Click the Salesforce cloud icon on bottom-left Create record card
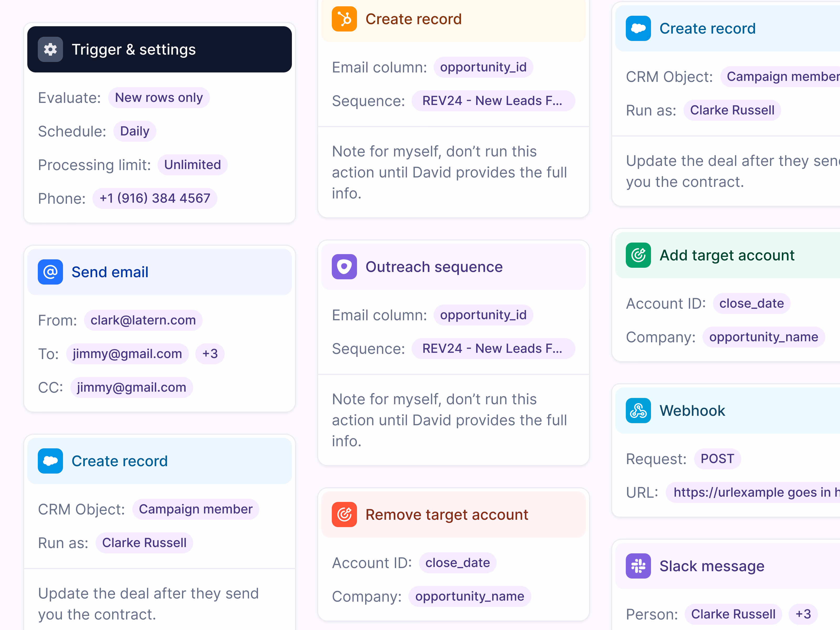Screen dimensions: 840x630 [50, 461]
